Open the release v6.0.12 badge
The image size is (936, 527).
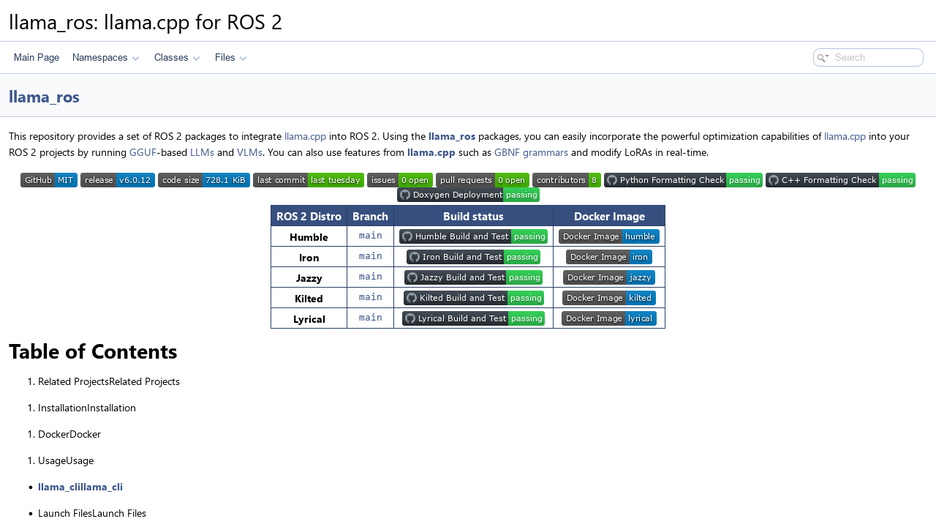[x=118, y=180]
